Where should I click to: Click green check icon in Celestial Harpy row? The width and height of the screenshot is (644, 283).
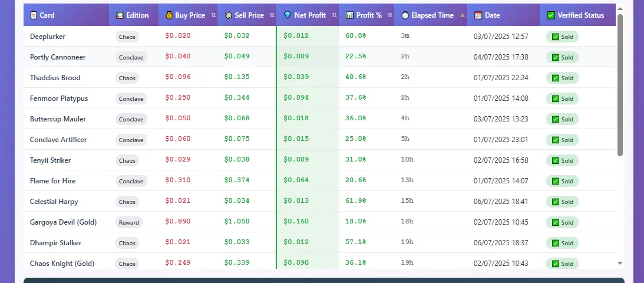555,202
